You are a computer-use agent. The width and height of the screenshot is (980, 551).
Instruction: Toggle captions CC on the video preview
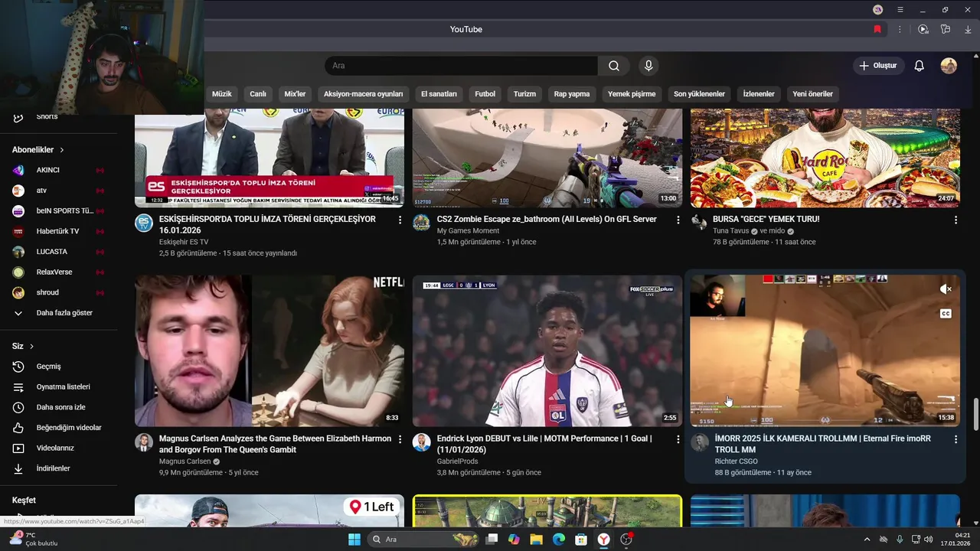(946, 313)
